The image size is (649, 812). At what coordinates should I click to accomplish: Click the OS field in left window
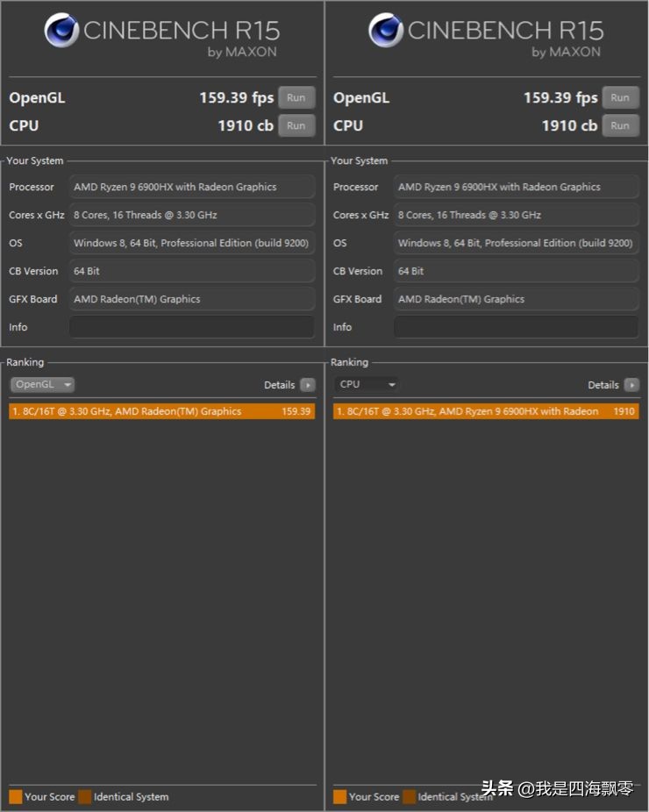point(192,243)
